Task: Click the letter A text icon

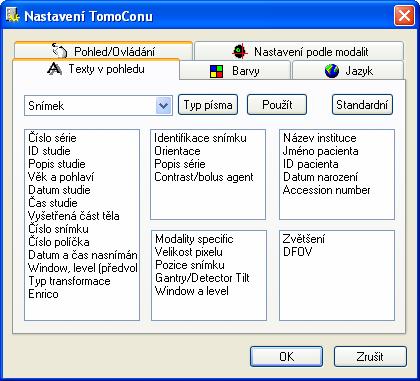Action: [54, 69]
